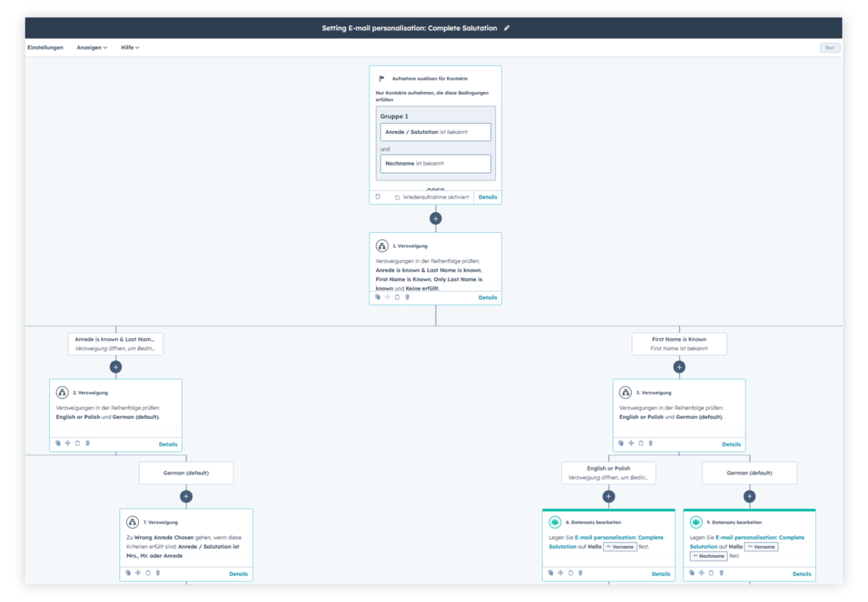
Task: Open Details of 2. Verzweigung
Action: click(168, 444)
